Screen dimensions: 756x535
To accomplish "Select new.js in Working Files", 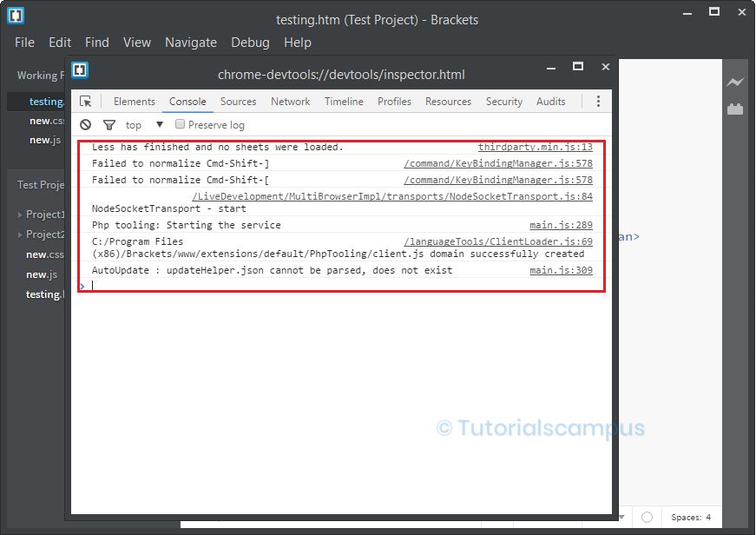I will click(x=45, y=141).
